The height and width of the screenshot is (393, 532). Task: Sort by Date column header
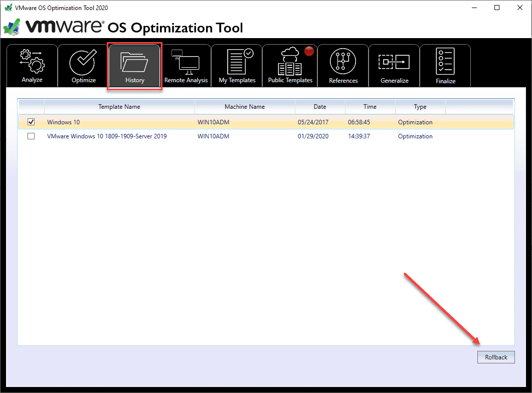[320, 106]
